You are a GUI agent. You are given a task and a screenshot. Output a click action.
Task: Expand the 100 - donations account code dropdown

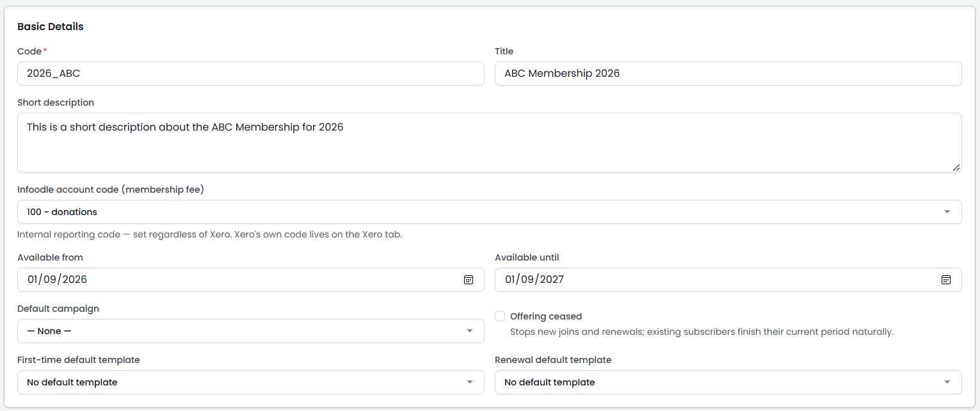click(x=489, y=212)
